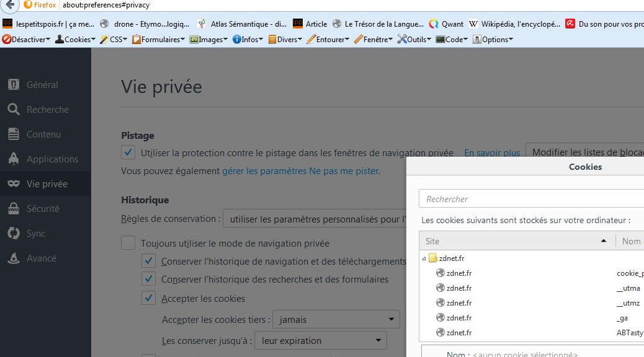Open Applications rocket icon in sidebar
Image resolution: width=644 pixels, height=357 pixels.
[14, 159]
